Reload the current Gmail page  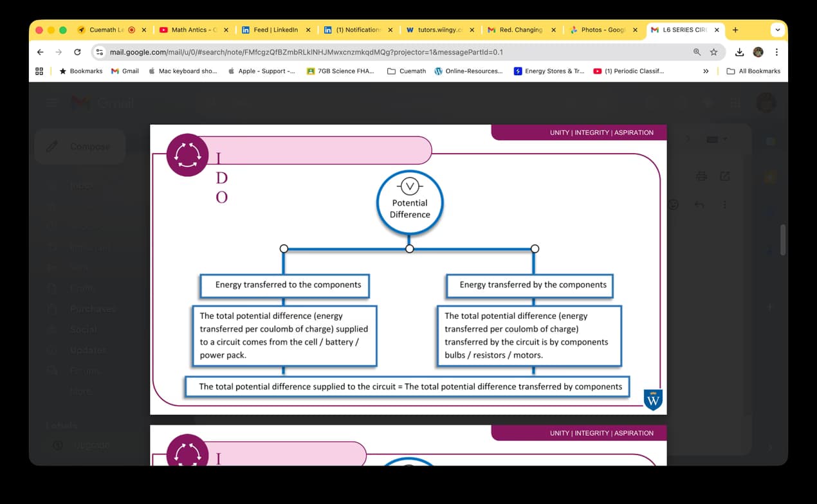(x=77, y=52)
